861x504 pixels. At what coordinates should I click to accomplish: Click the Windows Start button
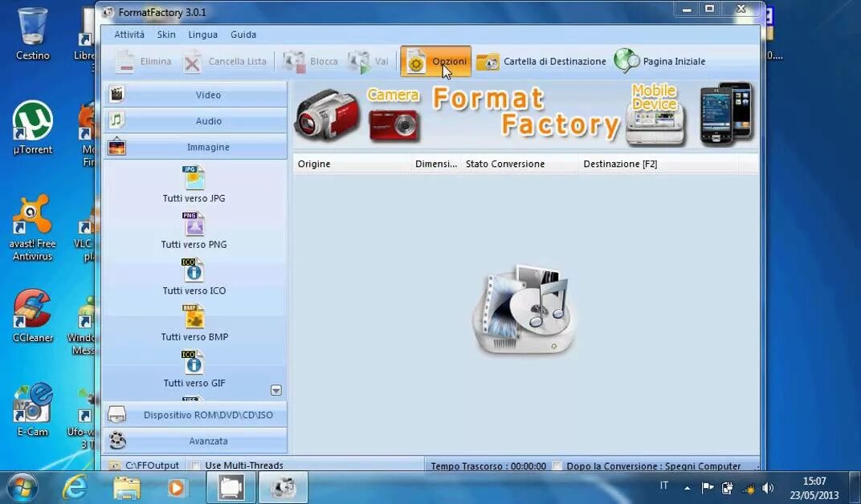click(22, 487)
